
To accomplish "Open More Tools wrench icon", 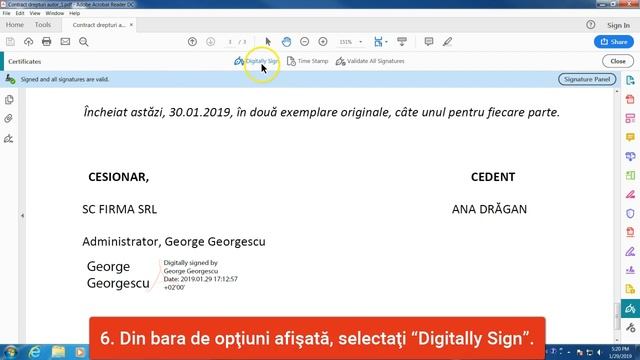I will pyautogui.click(x=630, y=327).
